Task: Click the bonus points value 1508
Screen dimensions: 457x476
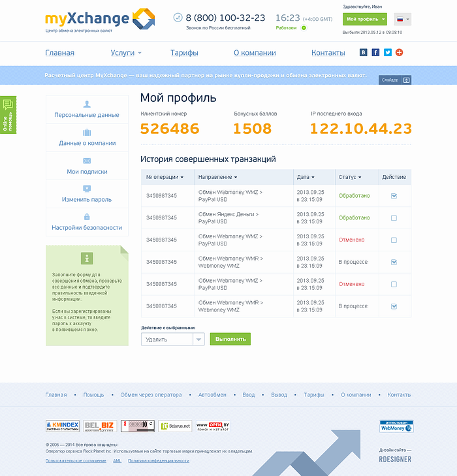Action: click(x=253, y=129)
